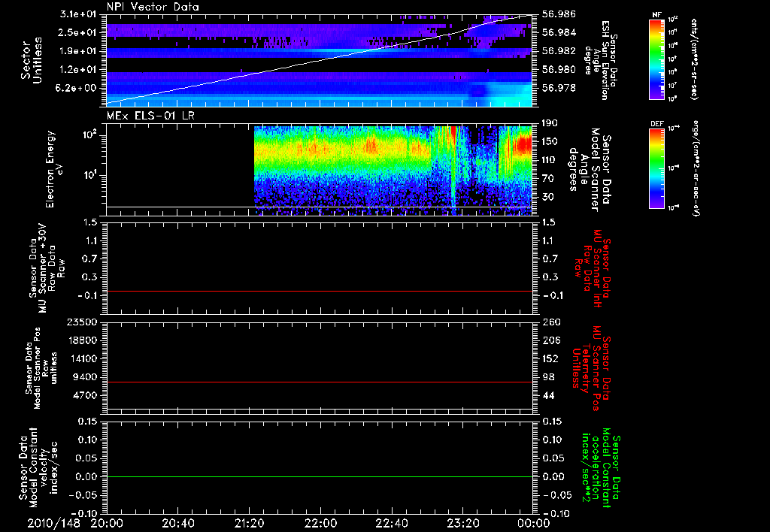
Task: Click the "00:00" time tick label
Action: pos(534,523)
